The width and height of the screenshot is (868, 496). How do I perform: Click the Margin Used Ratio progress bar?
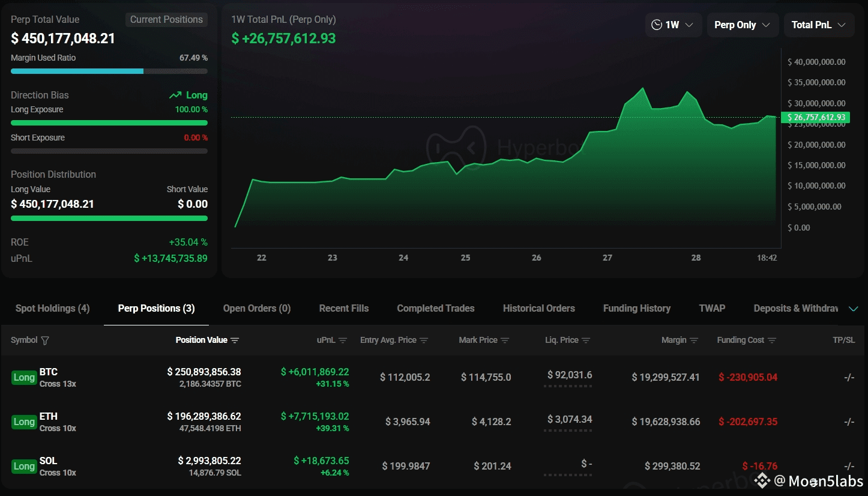[109, 71]
